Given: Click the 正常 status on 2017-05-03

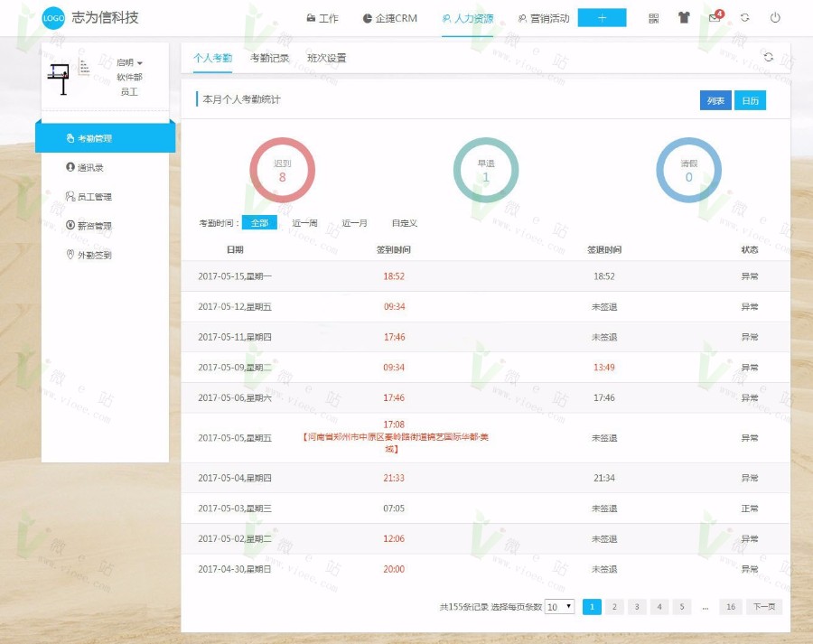Looking at the screenshot, I should 750,509.
